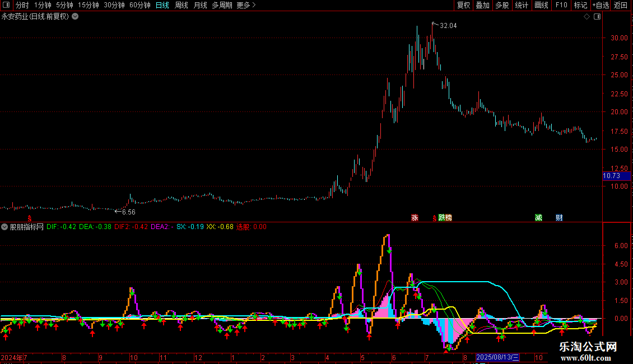Click the XX: -0.68 indicator value

220,227
